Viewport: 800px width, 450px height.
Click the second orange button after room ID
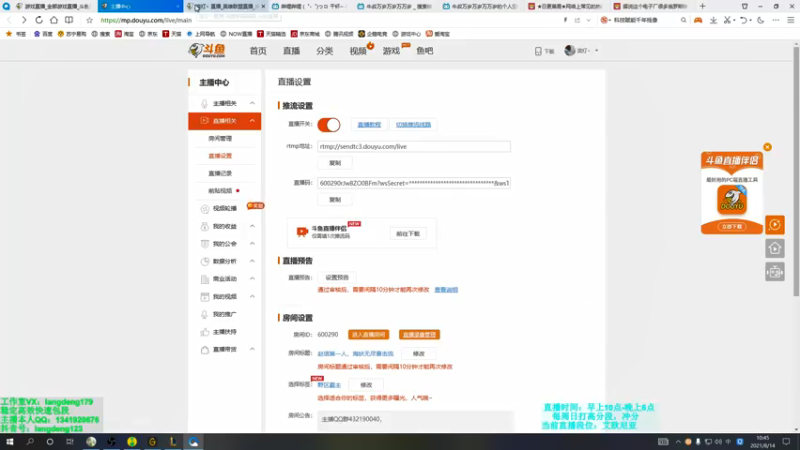419,335
